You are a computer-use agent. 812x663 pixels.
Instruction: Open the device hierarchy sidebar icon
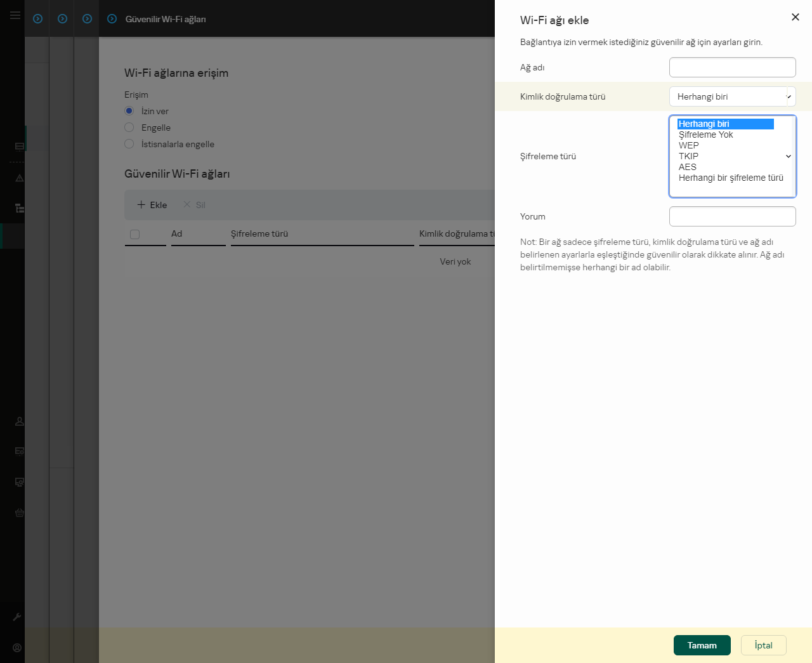click(19, 208)
